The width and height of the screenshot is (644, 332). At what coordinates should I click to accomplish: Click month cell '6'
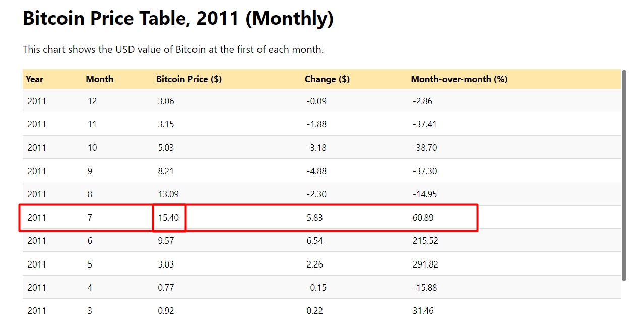[x=90, y=241]
